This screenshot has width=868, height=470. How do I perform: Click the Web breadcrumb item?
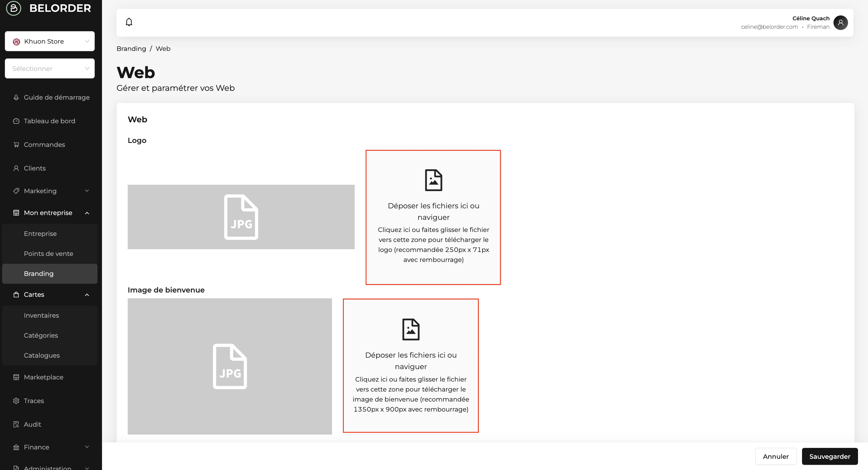(x=163, y=48)
